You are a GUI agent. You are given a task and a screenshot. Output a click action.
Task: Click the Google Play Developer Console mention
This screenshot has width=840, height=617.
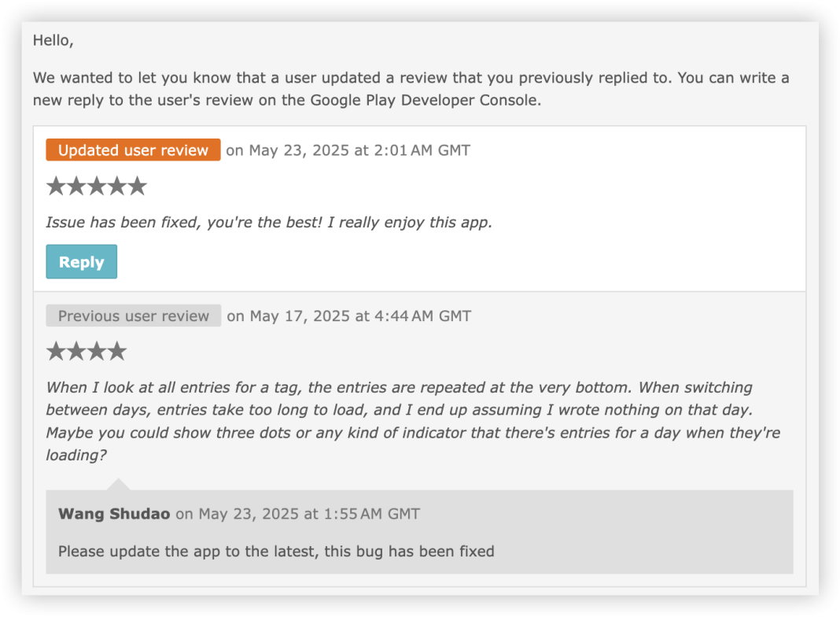tap(424, 100)
